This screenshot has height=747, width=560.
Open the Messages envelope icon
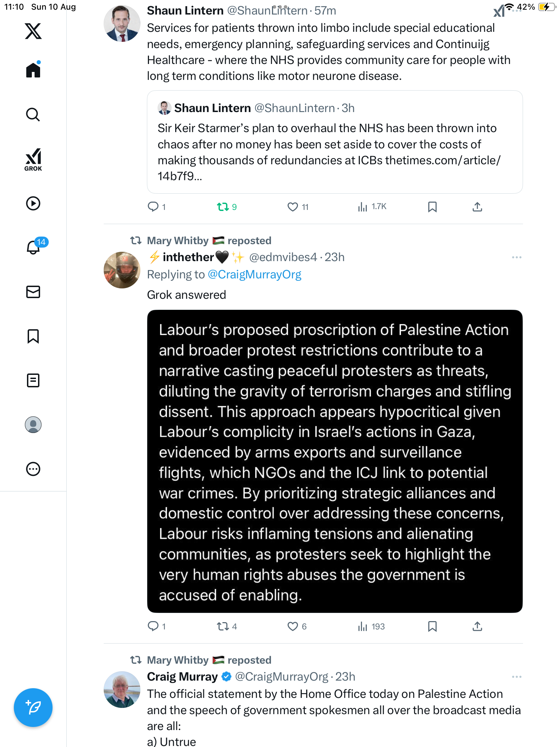point(33,292)
